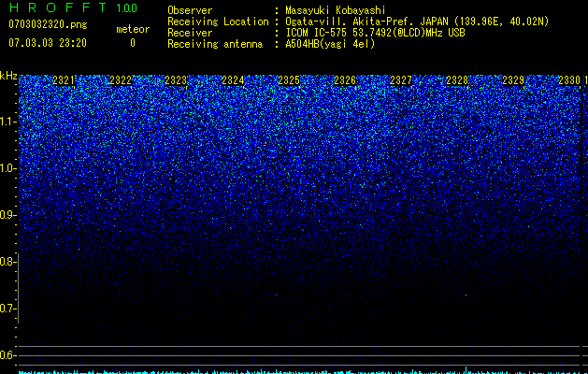Click the date stamp 07.03.03 23:20
Screen dimensions: 588x374
tap(48, 43)
